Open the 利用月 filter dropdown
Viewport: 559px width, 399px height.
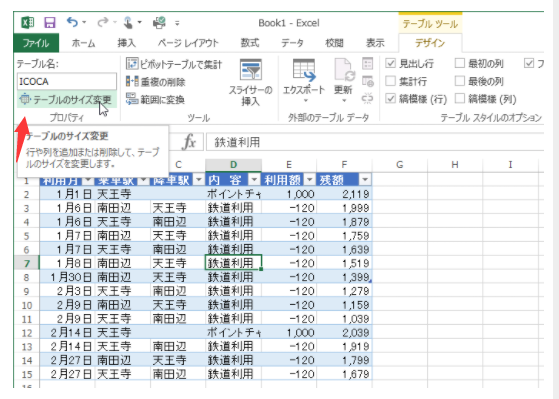88,180
